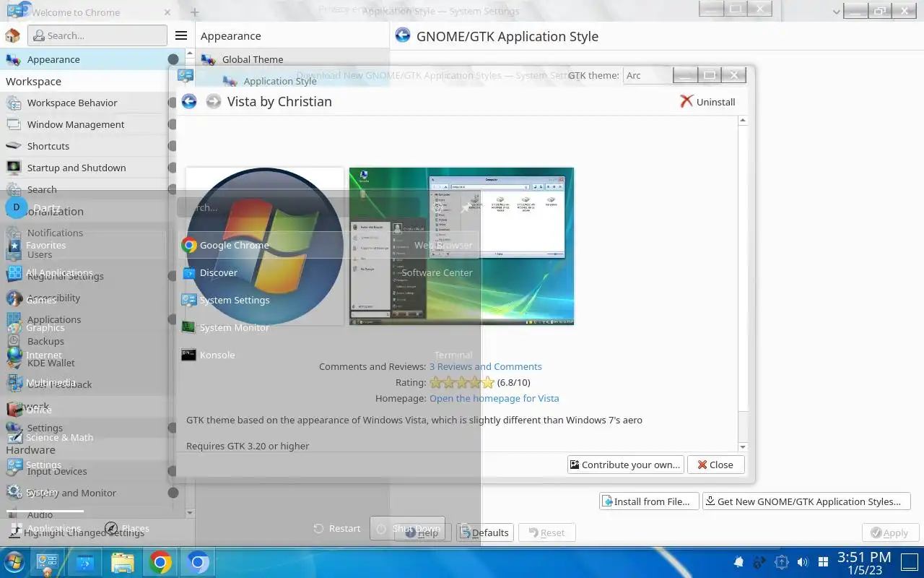Click the Shut Down button in launcher
This screenshot has width=924, height=578.
coord(408,528)
